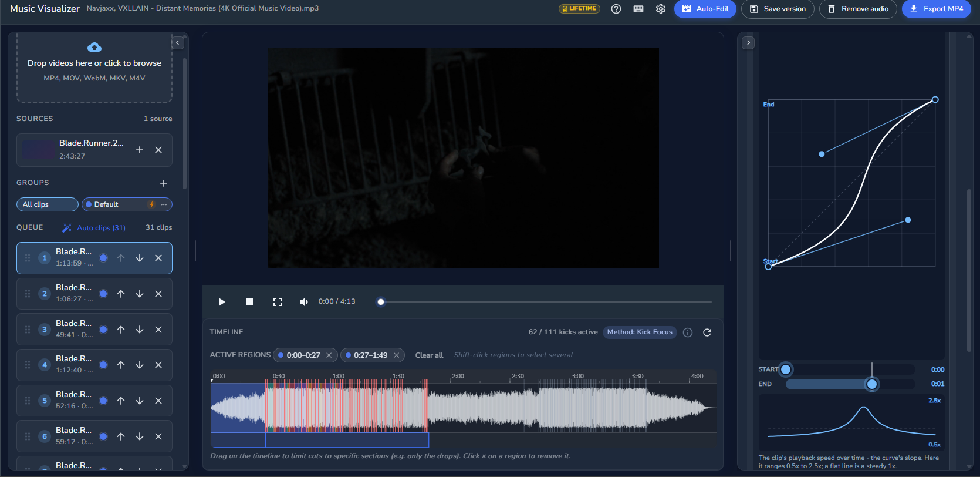Toggle blue group dot on clip 4

(103, 365)
